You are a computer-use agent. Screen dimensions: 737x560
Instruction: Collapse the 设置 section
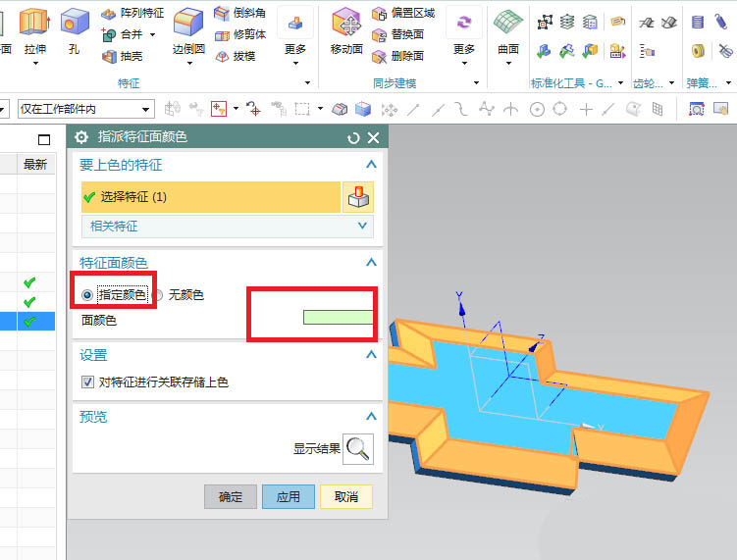[371, 354]
